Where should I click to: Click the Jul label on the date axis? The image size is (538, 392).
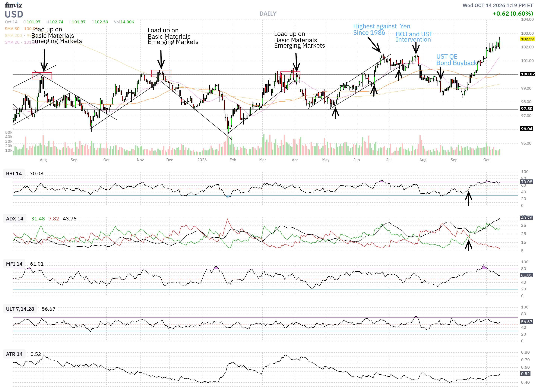point(389,160)
